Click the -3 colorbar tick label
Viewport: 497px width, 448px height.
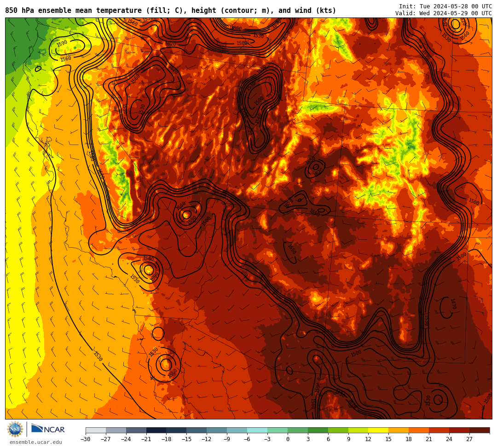(267, 439)
